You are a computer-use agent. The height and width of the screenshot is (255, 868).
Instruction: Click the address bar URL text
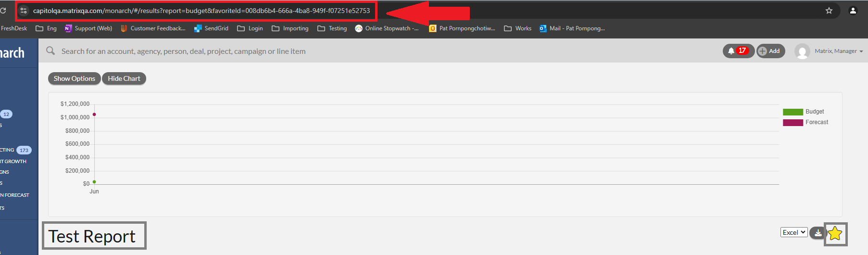201,11
